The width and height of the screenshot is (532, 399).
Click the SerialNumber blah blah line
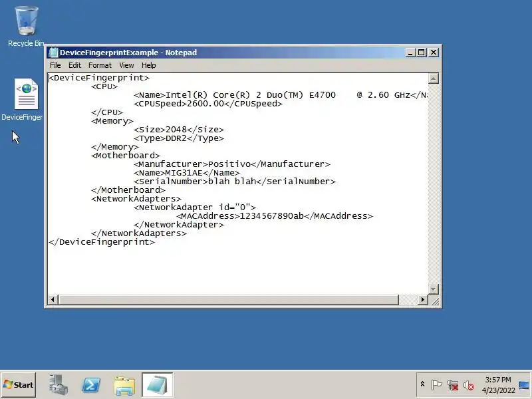coord(235,182)
